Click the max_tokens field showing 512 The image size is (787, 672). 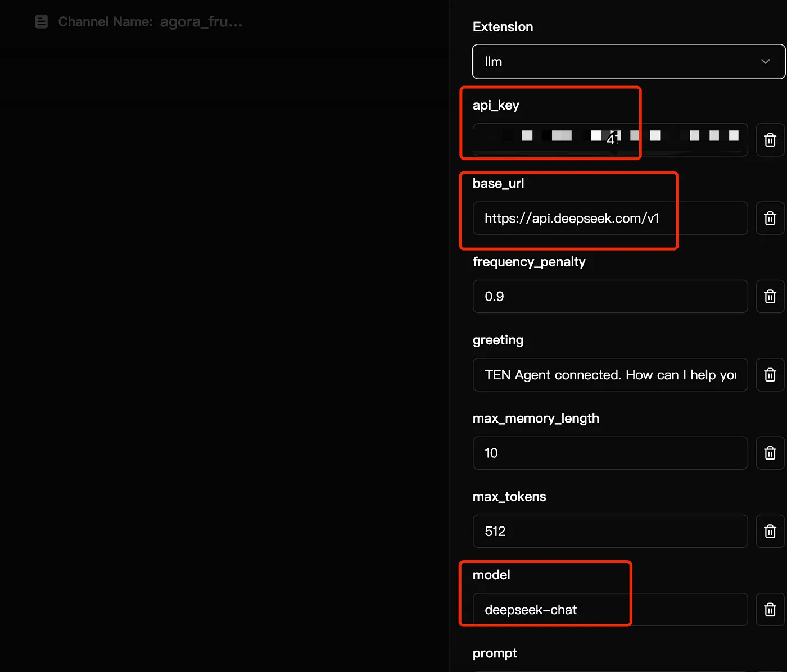610,532
